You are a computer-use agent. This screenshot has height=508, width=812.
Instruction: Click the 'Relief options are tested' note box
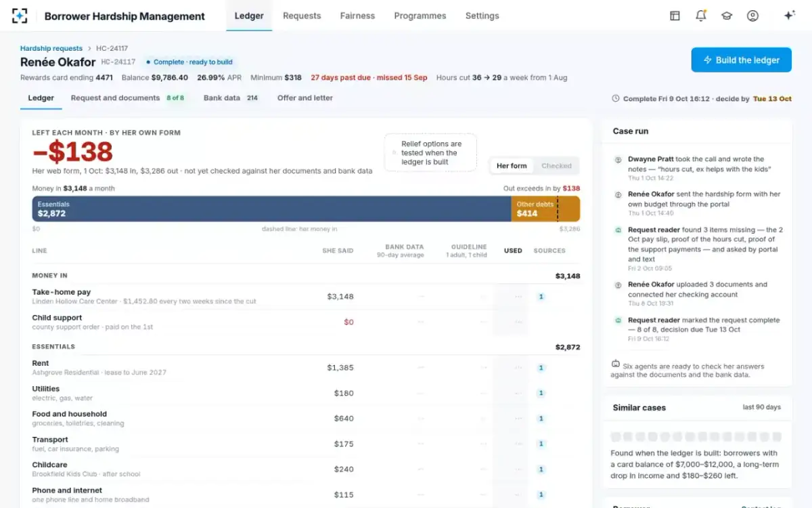click(430, 153)
